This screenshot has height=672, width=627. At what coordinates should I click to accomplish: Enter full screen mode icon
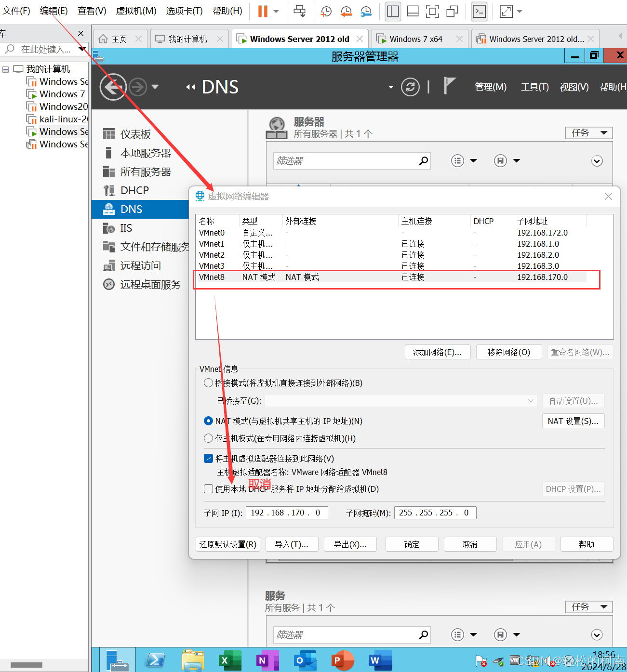coord(432,11)
